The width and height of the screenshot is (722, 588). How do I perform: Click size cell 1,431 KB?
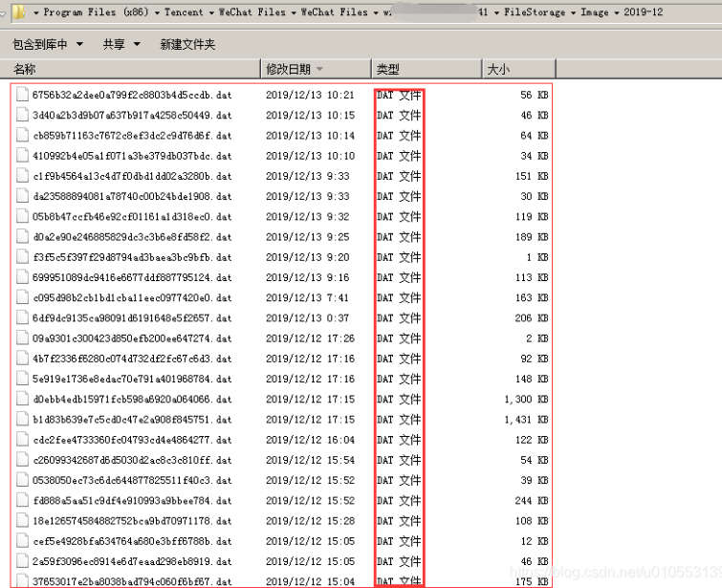pyautogui.click(x=526, y=419)
